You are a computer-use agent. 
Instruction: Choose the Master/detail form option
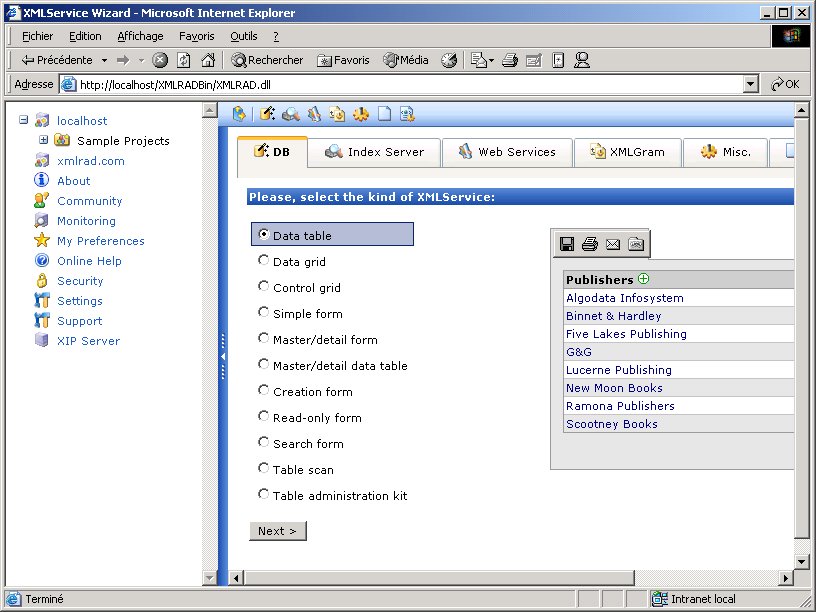coord(264,339)
